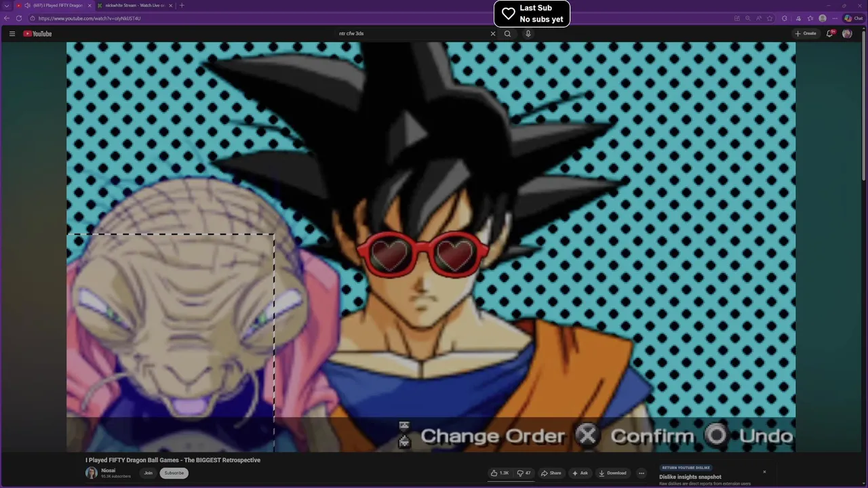Screen dimensions: 868x488
Task: Click the Ask button
Action: [x=580, y=473]
